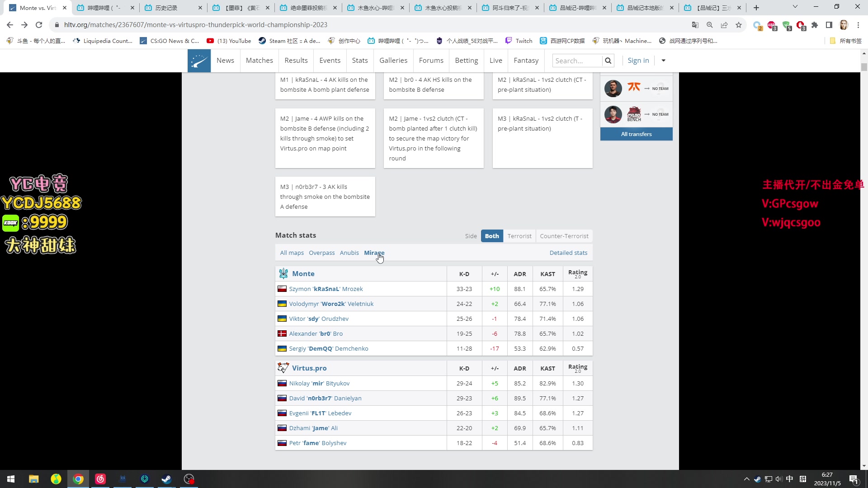This screenshot has width=868, height=488.
Task: Click the Monte team logo
Action: tap(283, 273)
